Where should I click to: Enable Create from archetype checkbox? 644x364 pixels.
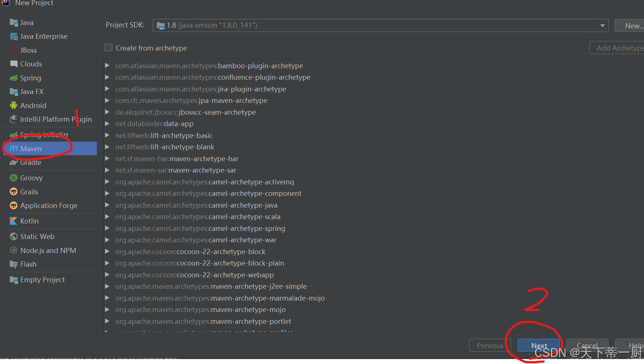(108, 48)
